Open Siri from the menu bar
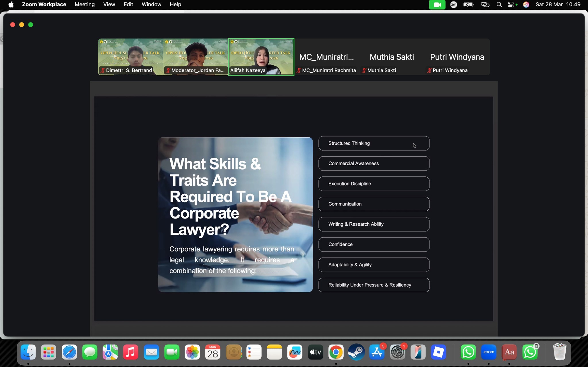This screenshot has height=367, width=588. [x=526, y=5]
